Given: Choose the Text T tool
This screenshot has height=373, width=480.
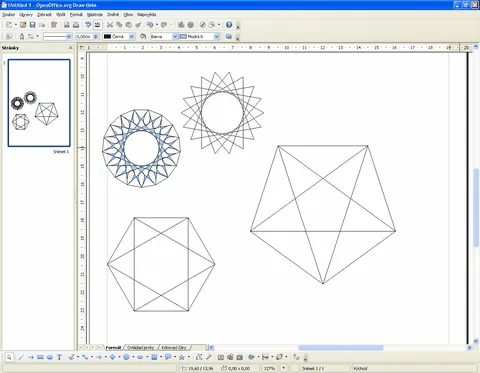Looking at the screenshot, I should pyautogui.click(x=59, y=357).
